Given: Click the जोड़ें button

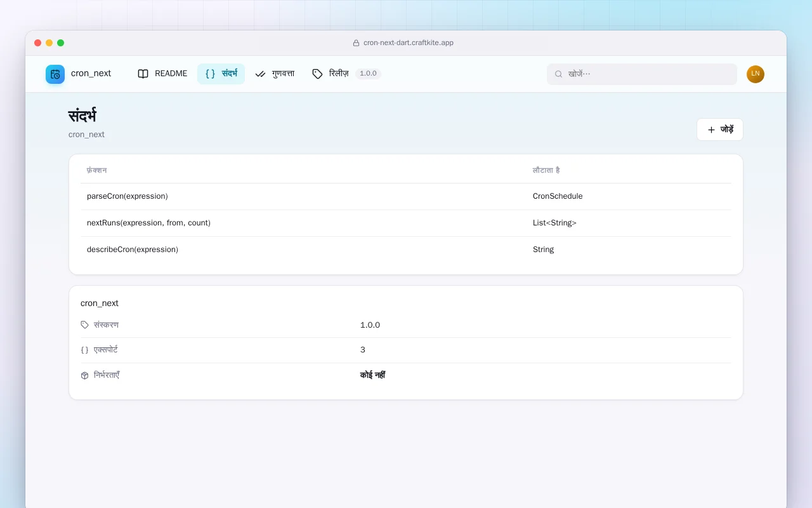Looking at the screenshot, I should (720, 130).
